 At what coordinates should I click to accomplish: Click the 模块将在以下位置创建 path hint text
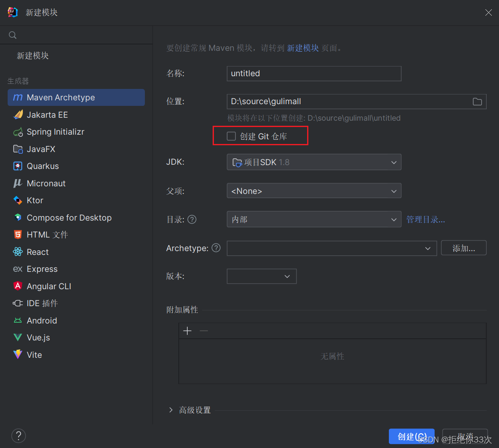(x=314, y=118)
